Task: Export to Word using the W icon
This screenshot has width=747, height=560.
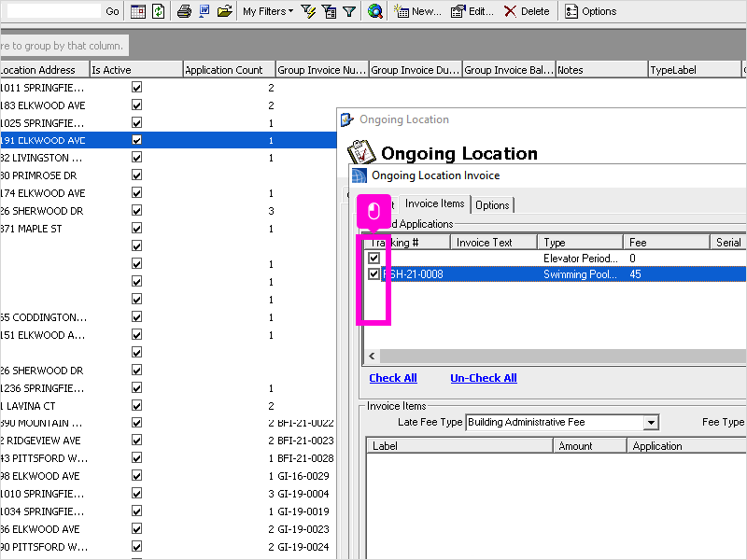Action: tap(204, 11)
